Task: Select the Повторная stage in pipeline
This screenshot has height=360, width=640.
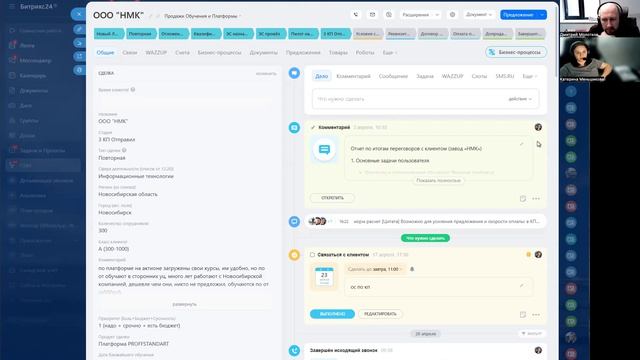Action: click(x=141, y=34)
